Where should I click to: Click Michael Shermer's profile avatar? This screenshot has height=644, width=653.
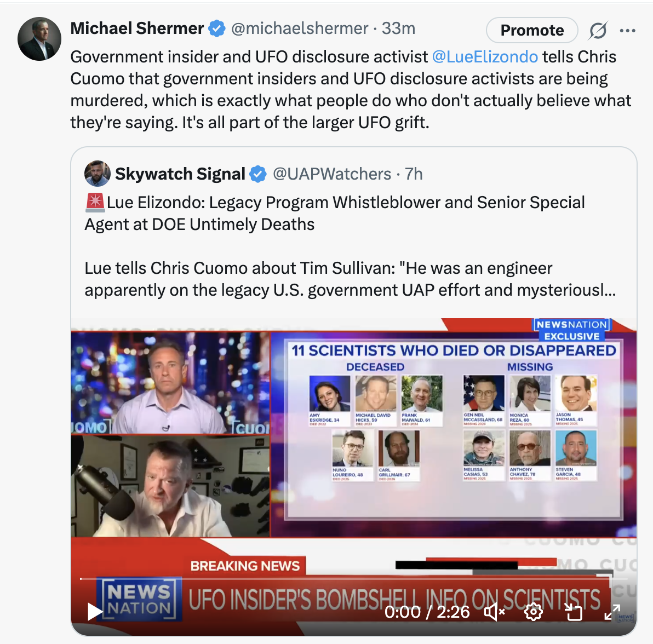pyautogui.click(x=39, y=39)
